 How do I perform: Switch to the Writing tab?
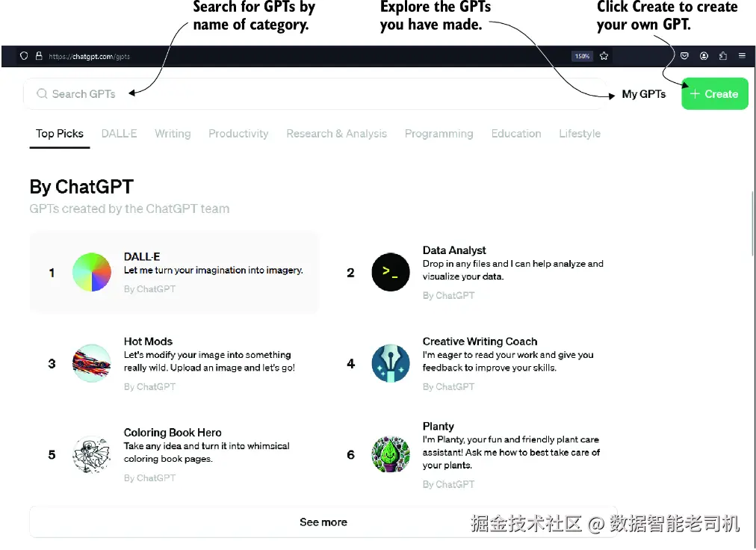[173, 134]
